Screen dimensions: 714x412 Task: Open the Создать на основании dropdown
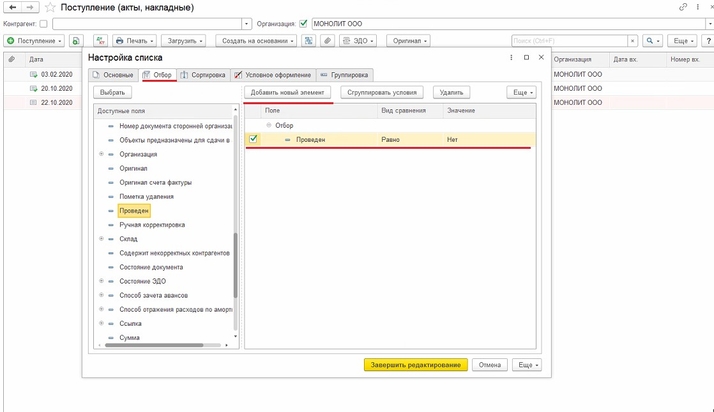point(257,41)
